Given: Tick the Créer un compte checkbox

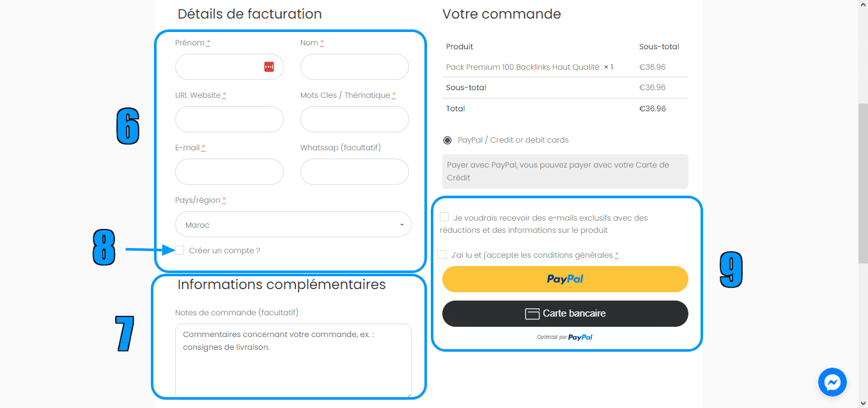Looking at the screenshot, I should tap(180, 250).
